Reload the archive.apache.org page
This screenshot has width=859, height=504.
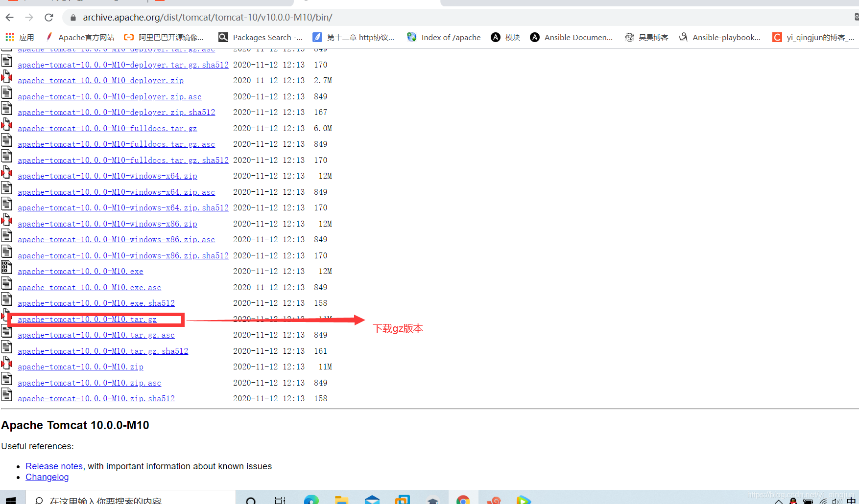coord(48,18)
